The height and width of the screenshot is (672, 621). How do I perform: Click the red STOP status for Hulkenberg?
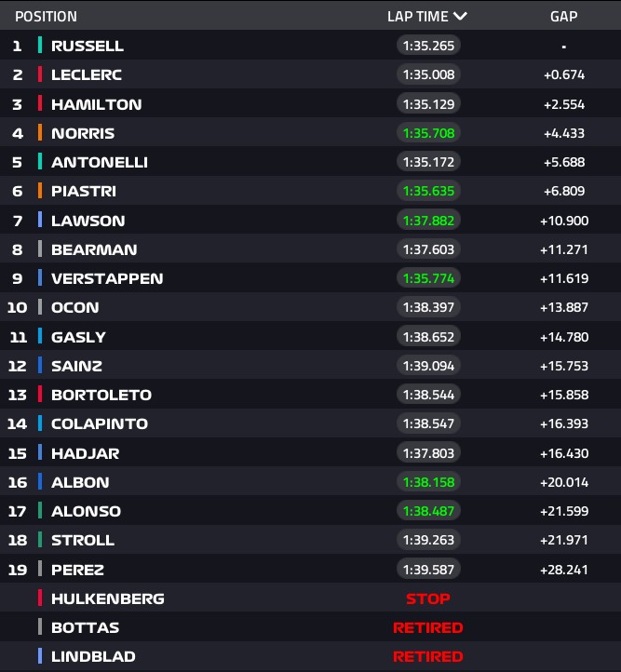click(x=428, y=598)
